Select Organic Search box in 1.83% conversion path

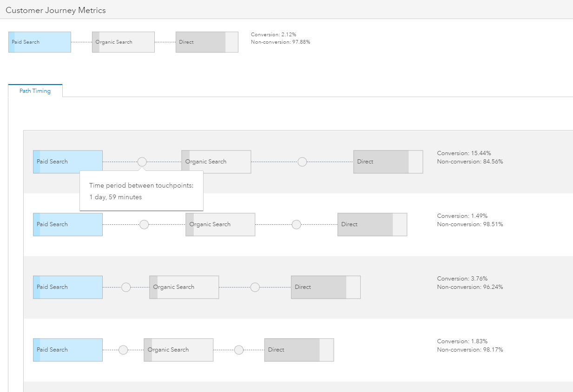point(178,350)
